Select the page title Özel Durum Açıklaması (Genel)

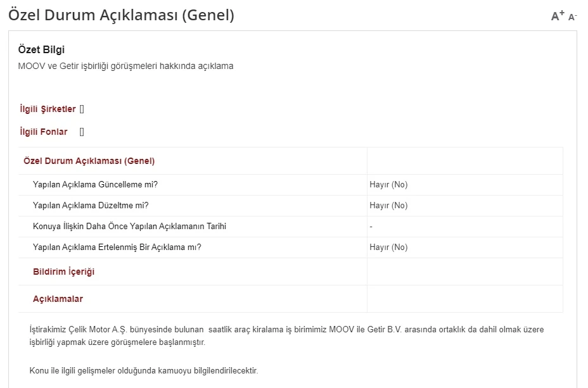coord(121,14)
